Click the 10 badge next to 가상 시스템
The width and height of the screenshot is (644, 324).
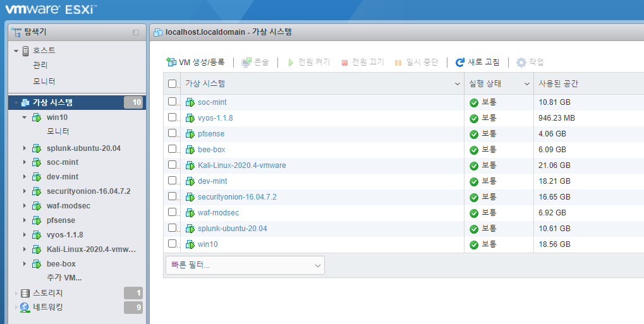click(x=133, y=103)
